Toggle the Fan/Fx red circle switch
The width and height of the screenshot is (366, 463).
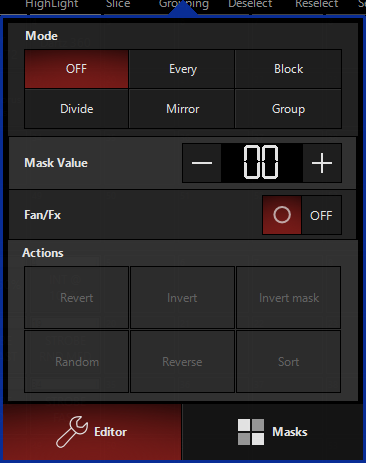click(282, 215)
